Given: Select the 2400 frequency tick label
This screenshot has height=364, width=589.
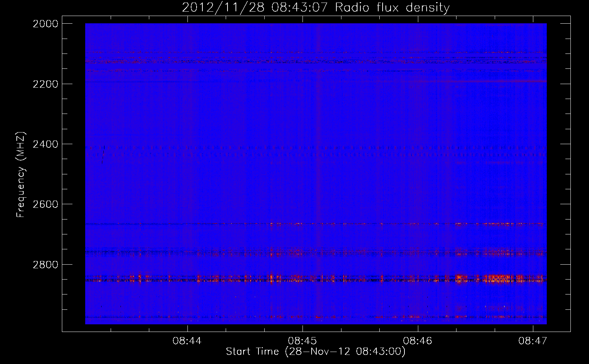Looking at the screenshot, I should pos(46,145).
